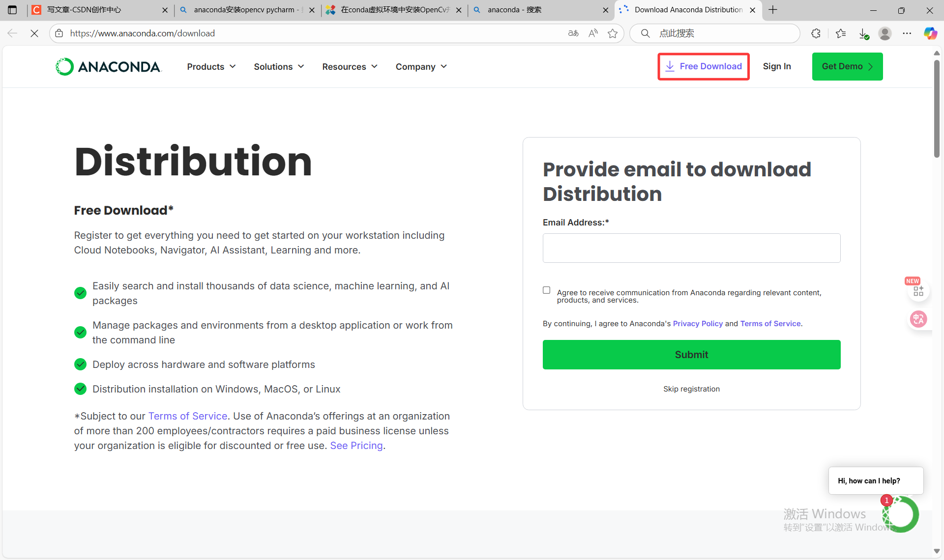Click the page vertical scrollbar thumb
The height and width of the screenshot is (560, 944).
tap(937, 108)
